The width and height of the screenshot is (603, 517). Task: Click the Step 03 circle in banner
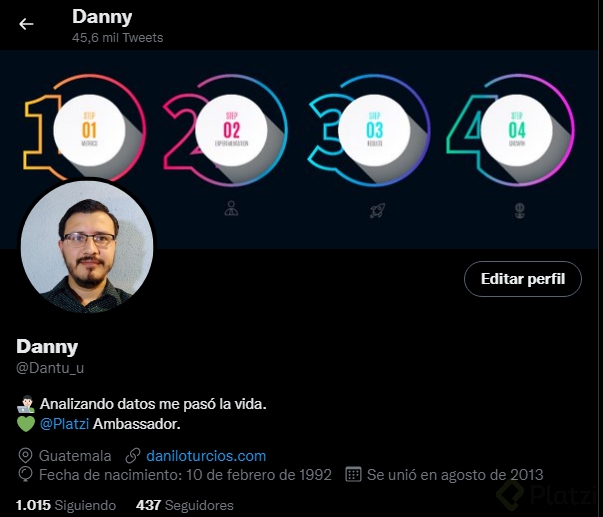tap(375, 130)
